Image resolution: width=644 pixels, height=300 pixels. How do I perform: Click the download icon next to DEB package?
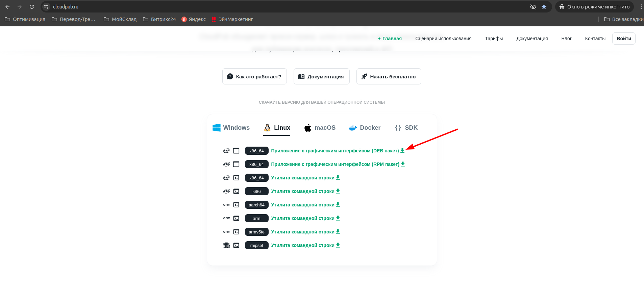[402, 151]
